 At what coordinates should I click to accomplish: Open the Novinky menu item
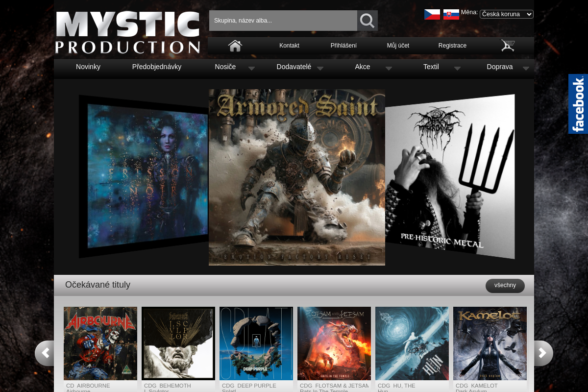point(88,67)
